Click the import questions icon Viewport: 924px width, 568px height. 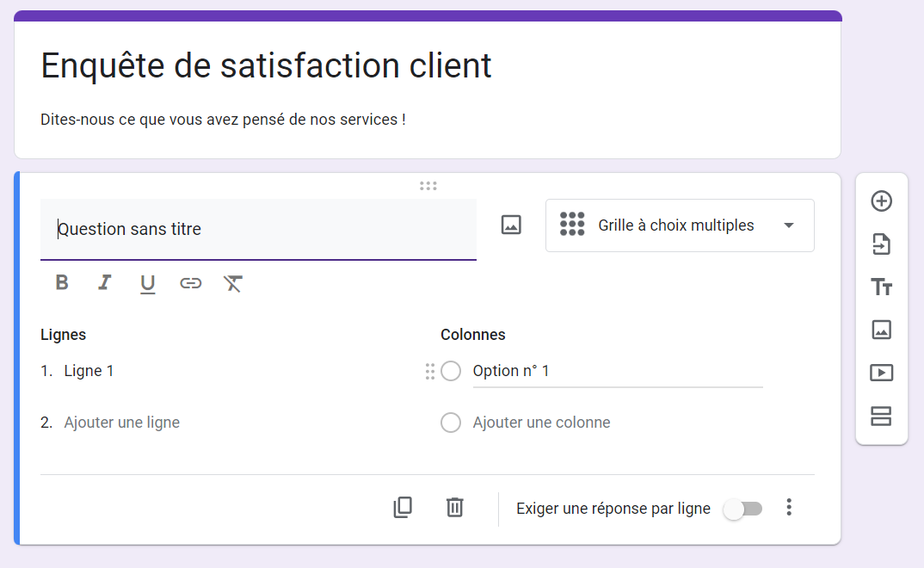[882, 245]
